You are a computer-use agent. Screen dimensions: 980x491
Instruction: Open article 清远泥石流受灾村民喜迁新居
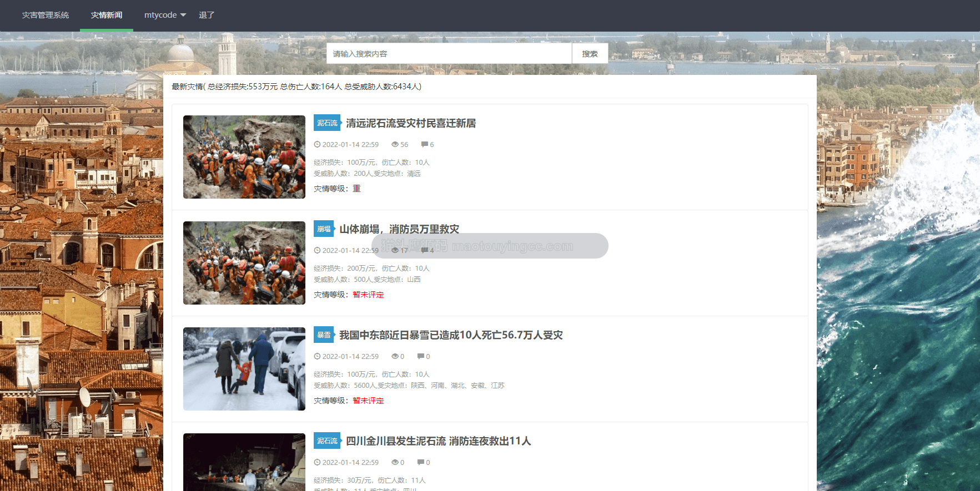(x=411, y=123)
